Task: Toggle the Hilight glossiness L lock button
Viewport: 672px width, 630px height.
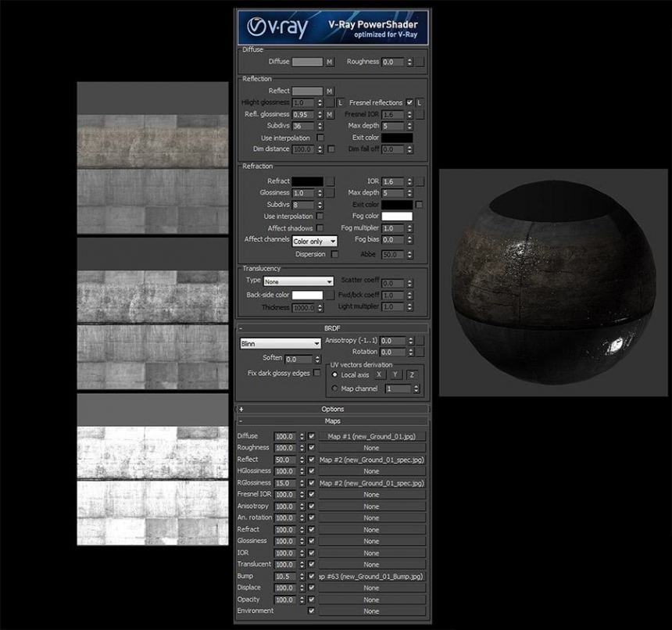Action: point(340,103)
